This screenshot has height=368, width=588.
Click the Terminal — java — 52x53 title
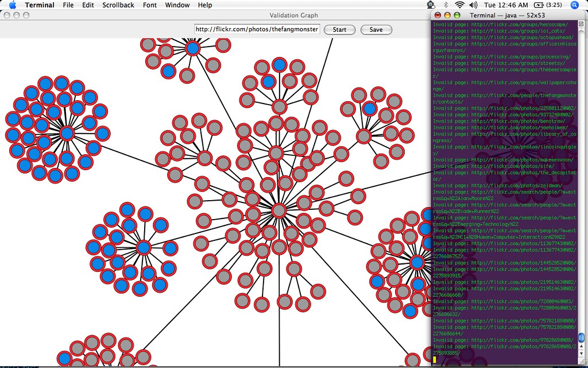click(508, 15)
